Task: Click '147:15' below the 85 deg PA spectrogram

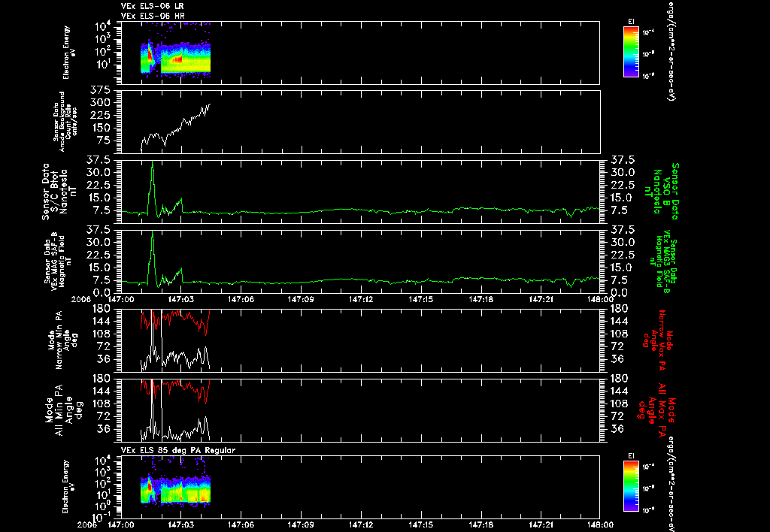Action: (x=421, y=524)
